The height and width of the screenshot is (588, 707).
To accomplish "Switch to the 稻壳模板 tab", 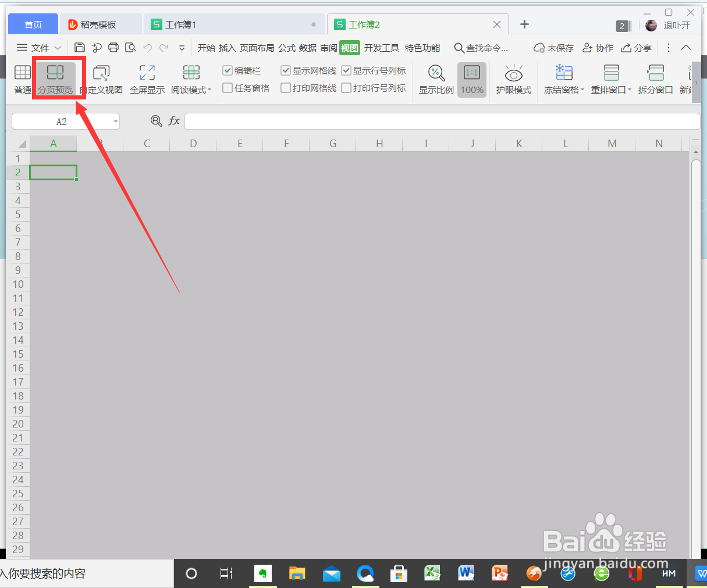I will pos(101,24).
